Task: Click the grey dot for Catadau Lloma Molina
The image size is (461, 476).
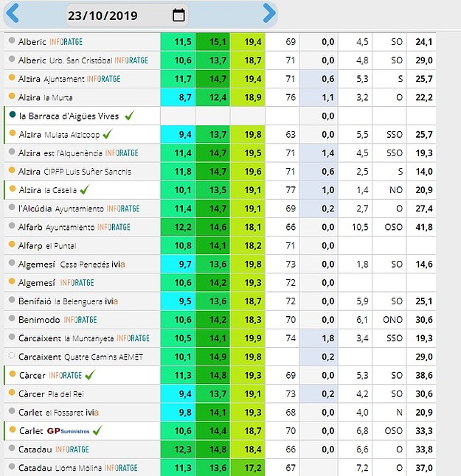Action: coord(12,466)
